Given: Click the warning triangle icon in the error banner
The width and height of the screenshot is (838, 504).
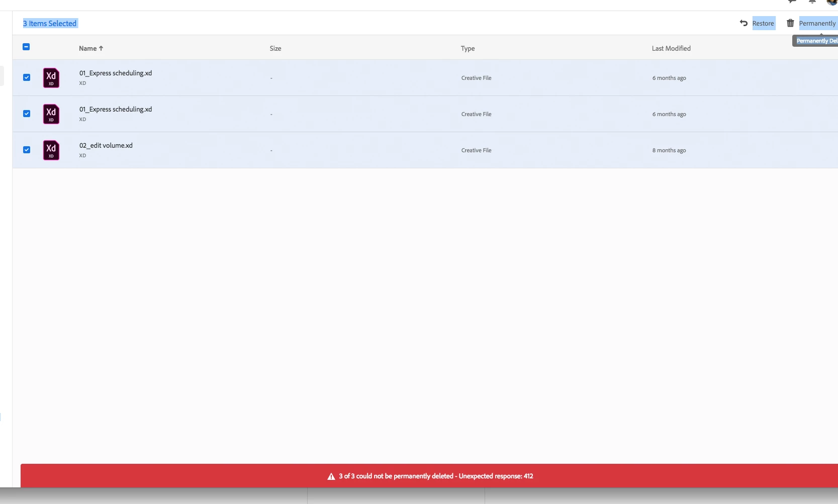Looking at the screenshot, I should [x=331, y=476].
